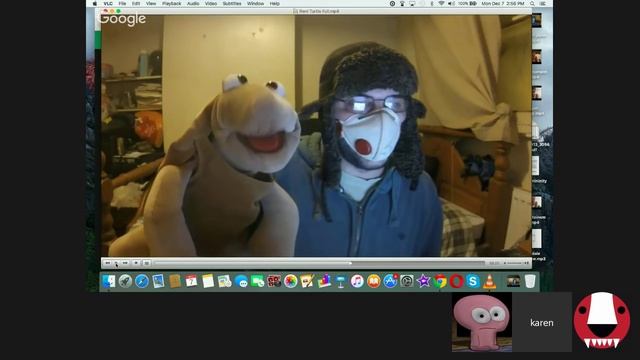
Task: Open iBooks from the dock
Action: click(373, 281)
